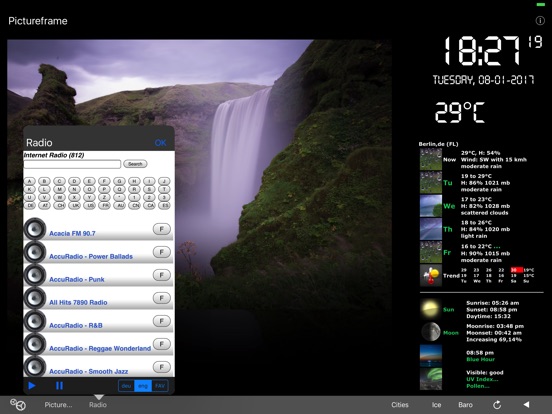Open the info icon near Pictureframe title
552x414 pixels.
(540, 20)
